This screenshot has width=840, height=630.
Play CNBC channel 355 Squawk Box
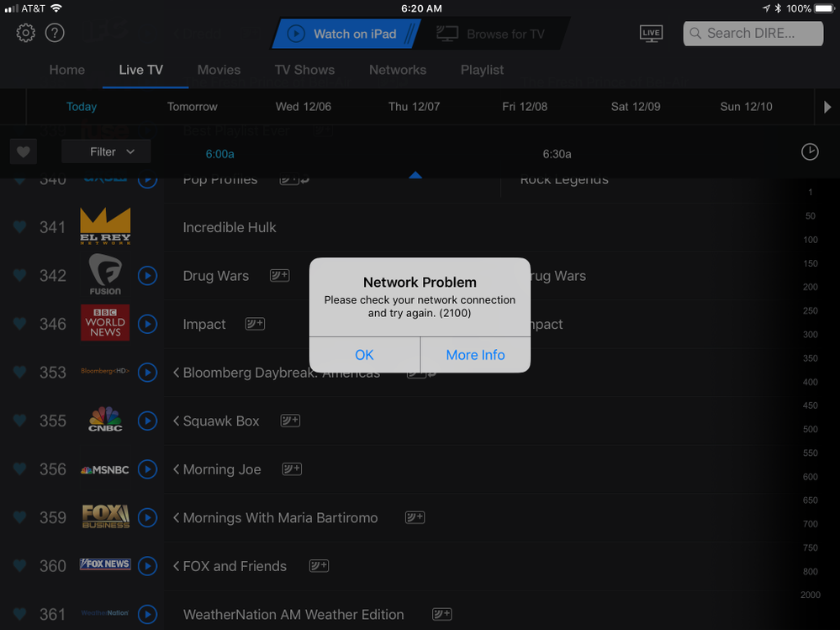tap(147, 421)
